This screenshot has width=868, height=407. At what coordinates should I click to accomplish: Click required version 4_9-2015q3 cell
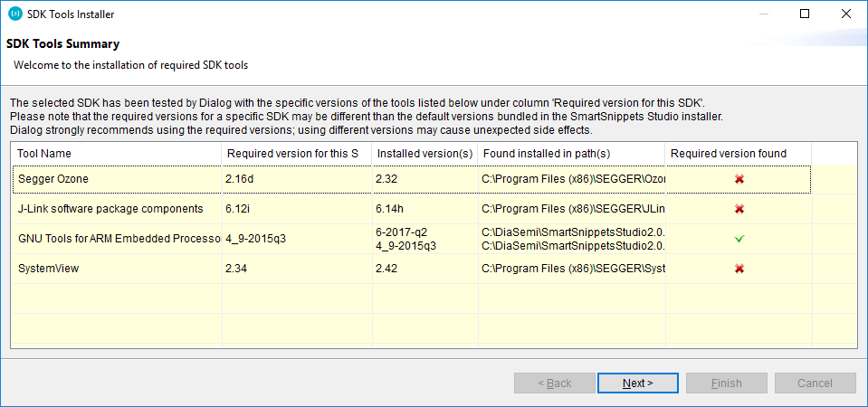(x=297, y=239)
